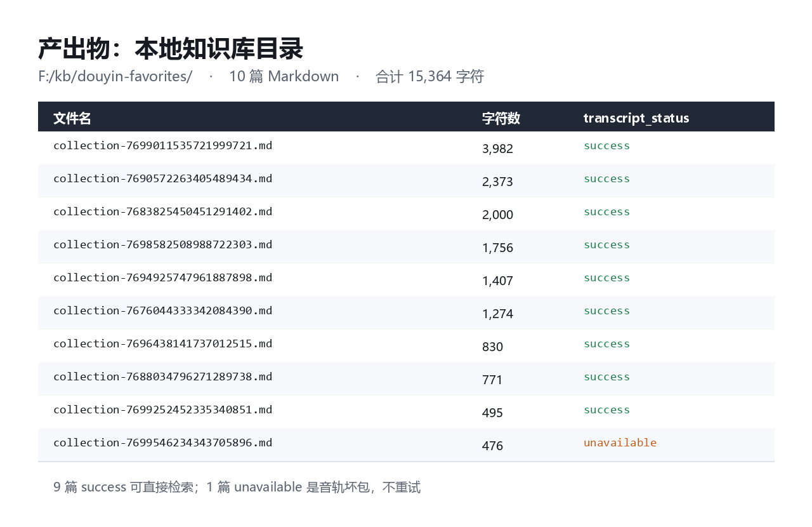This screenshot has width=812, height=527.
Task: Click success status in the 495 row
Action: (606, 410)
